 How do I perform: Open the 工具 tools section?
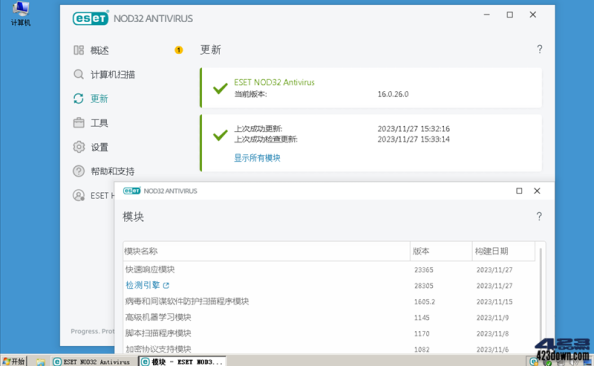[x=99, y=123]
